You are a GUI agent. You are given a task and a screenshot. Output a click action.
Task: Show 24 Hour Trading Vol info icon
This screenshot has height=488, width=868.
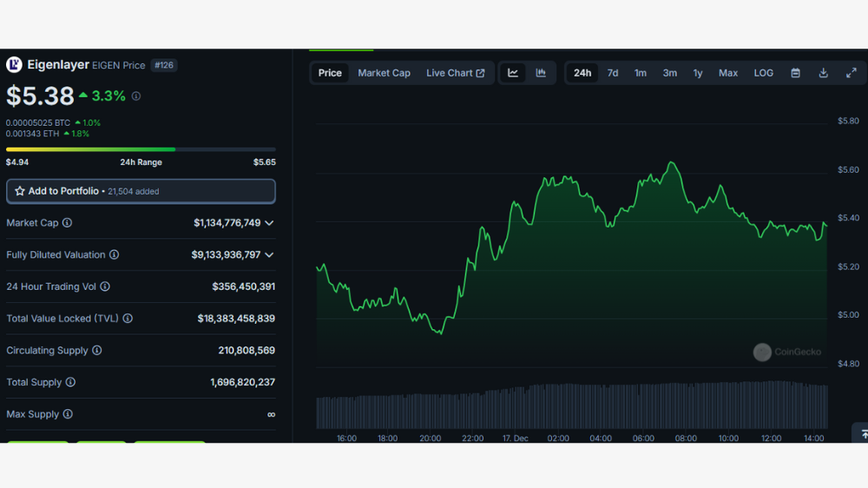click(x=105, y=287)
